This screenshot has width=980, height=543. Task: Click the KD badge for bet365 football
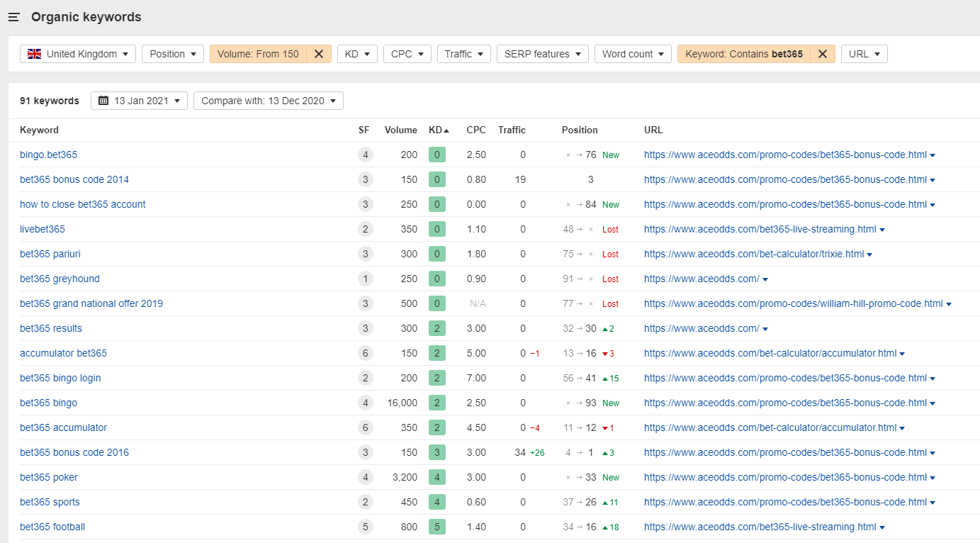pyautogui.click(x=437, y=527)
